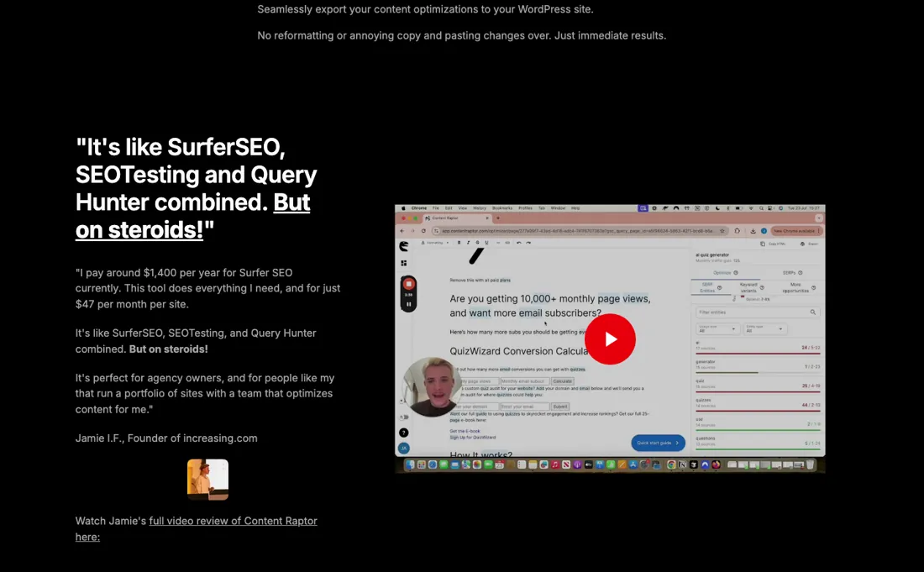924x572 pixels.
Task: Click the New Chrome available button in the video
Action: point(796,231)
